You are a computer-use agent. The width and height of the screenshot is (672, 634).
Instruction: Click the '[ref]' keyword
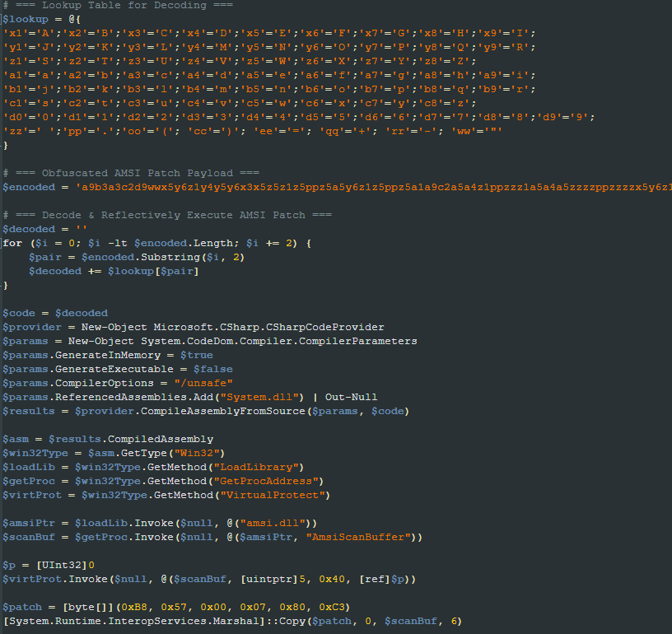click(375, 579)
